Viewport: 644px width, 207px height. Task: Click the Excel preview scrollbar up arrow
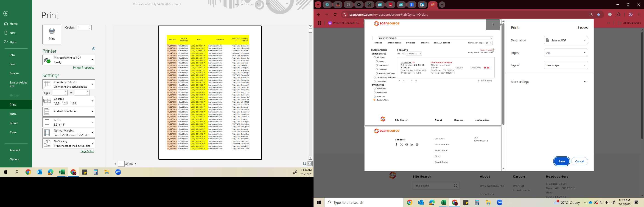point(310,27)
